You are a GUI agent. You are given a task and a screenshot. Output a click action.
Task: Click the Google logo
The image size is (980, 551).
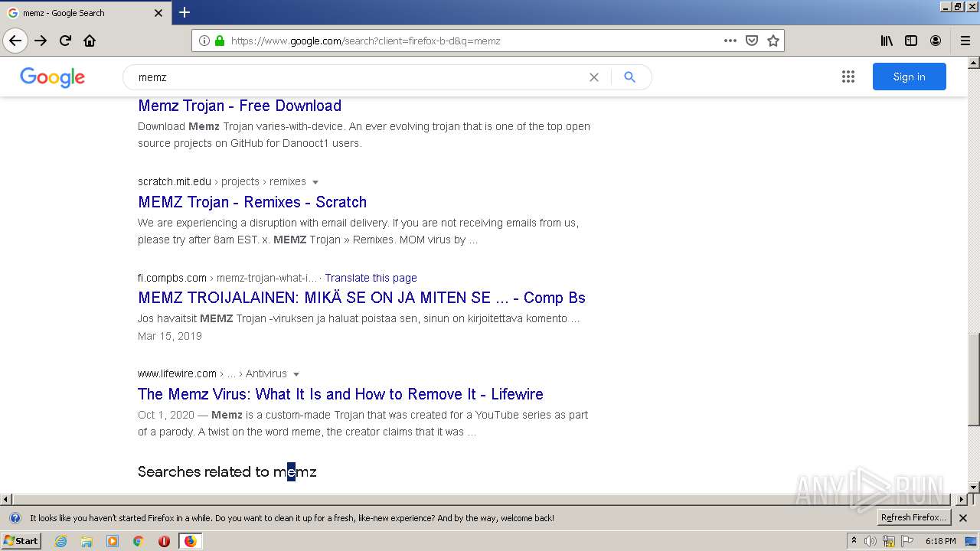(52, 77)
